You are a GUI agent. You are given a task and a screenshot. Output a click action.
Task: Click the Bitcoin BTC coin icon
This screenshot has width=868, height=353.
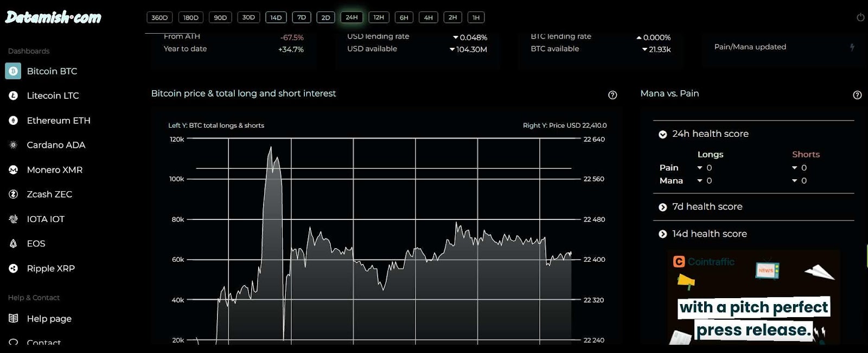point(13,71)
